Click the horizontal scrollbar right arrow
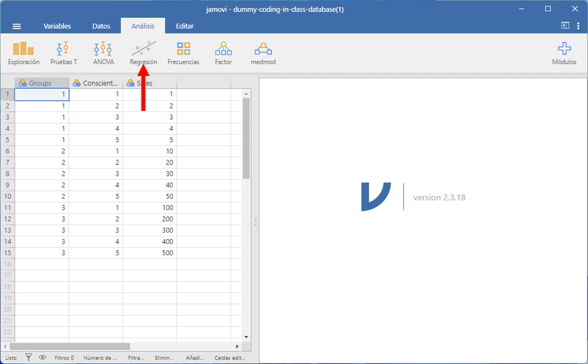This screenshot has height=364, width=588. (237, 346)
